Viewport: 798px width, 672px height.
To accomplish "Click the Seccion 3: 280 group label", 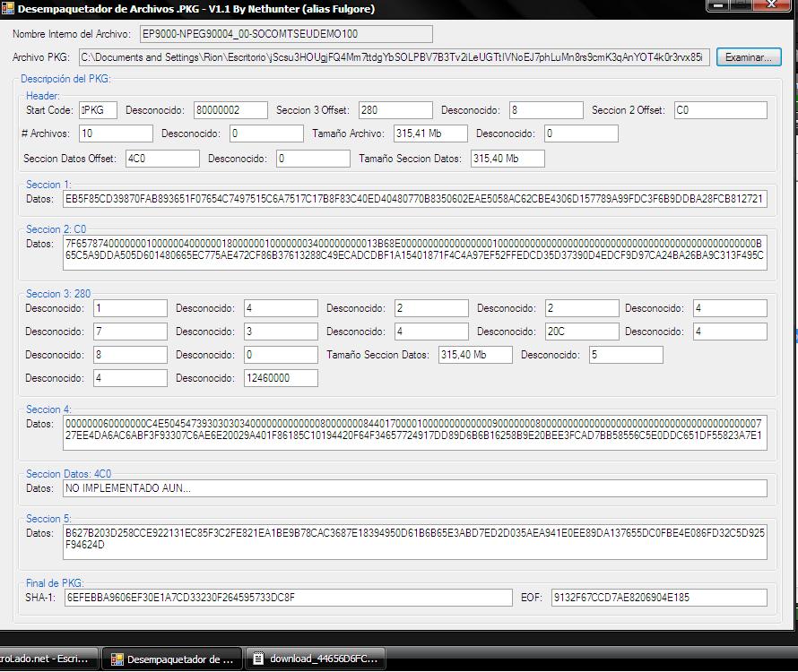I will click(58, 294).
